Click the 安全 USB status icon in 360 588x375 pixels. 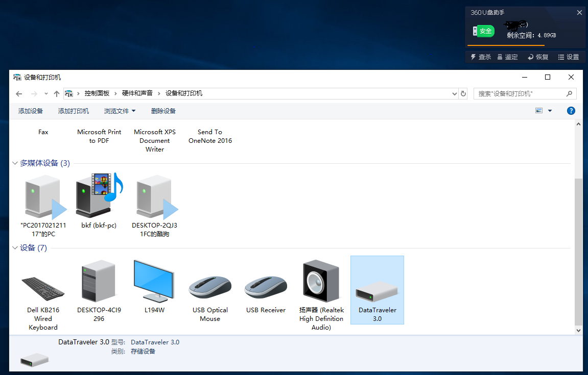(x=483, y=31)
